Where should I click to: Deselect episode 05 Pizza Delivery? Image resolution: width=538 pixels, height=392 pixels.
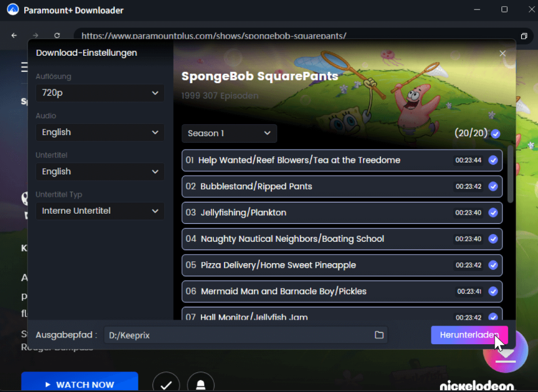[x=493, y=265]
